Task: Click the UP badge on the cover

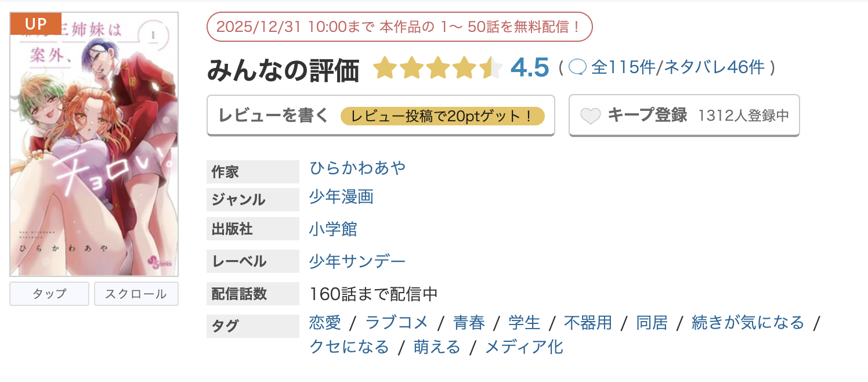Action: (35, 23)
